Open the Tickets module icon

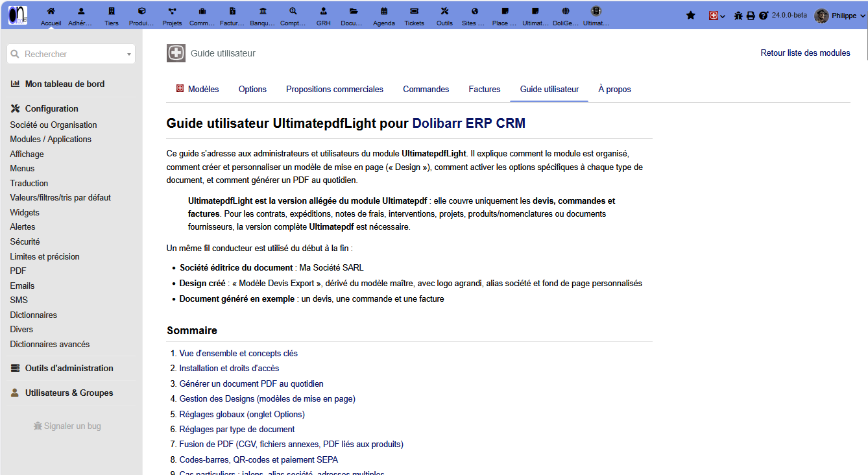pos(414,11)
